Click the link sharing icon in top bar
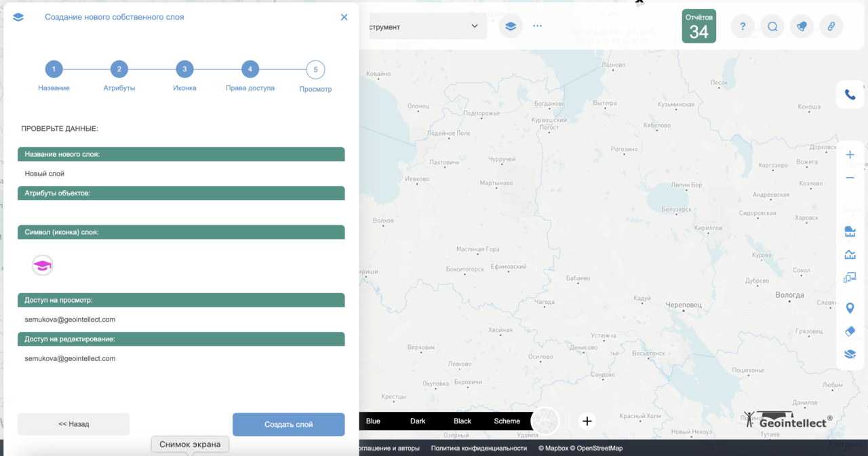868x456 pixels. coord(831,26)
